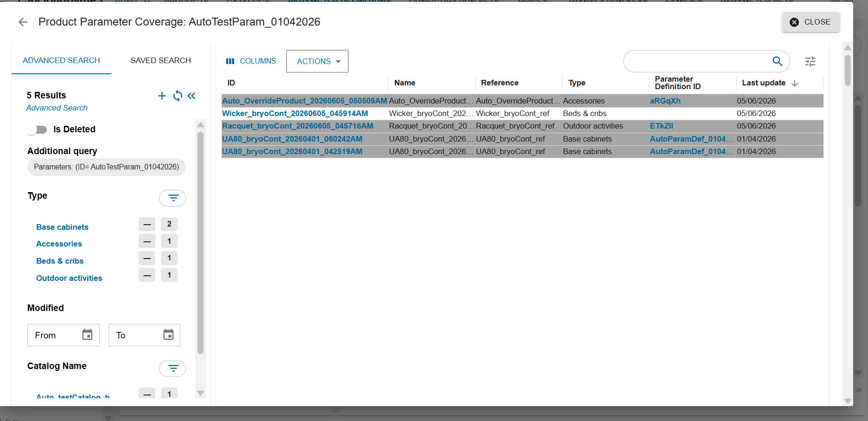The height and width of the screenshot is (421, 868).
Task: Collapse the search panel with double chevron
Action: click(x=191, y=96)
